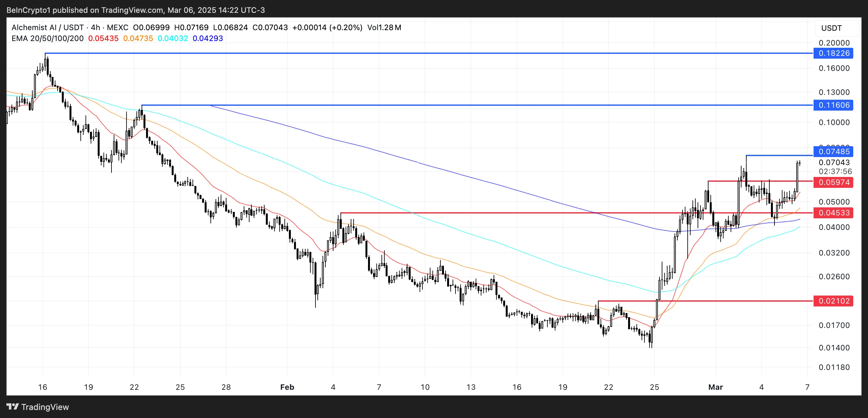Click the Alchemist AI / USDT symbol title

click(47, 28)
